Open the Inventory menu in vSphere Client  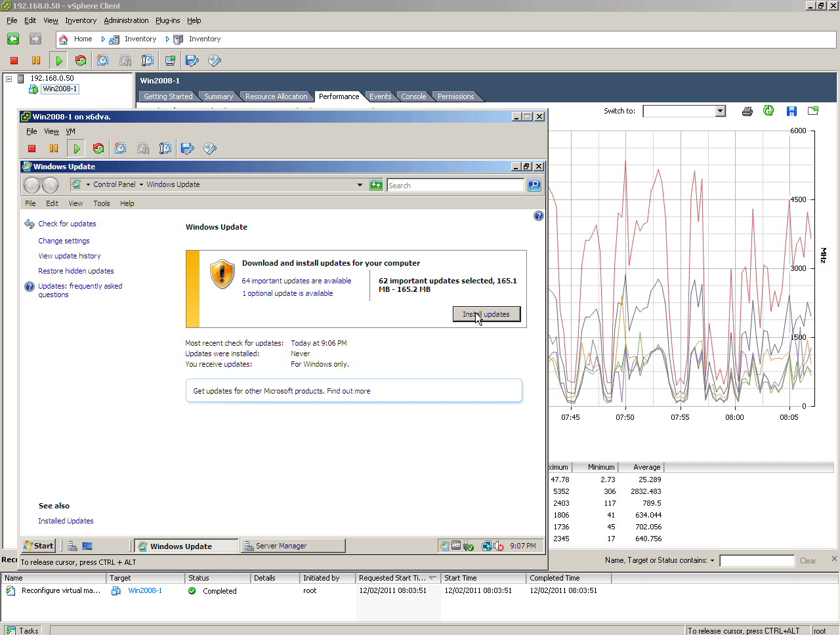pos(81,20)
